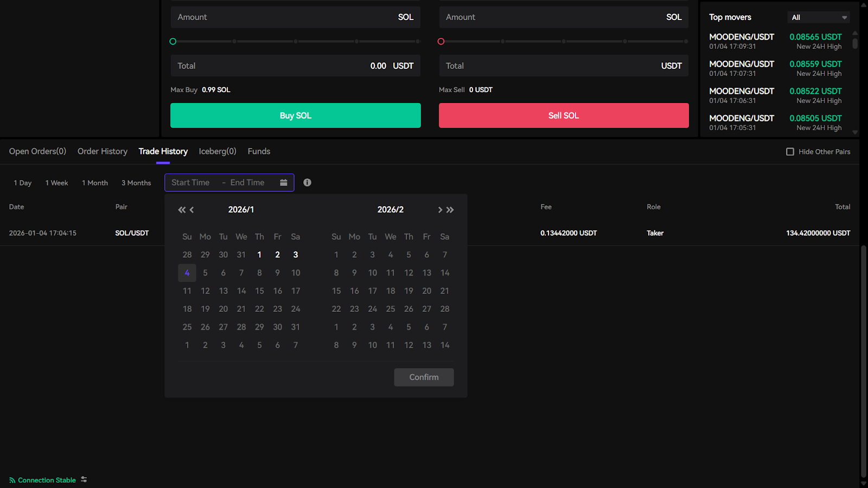Click the next year double-arrow icon

(x=450, y=210)
